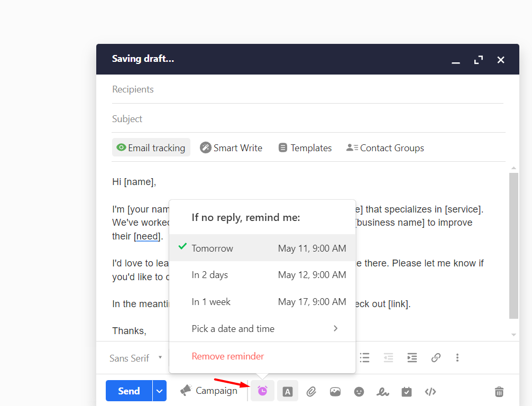Image resolution: width=532 pixels, height=406 pixels.
Task: Insert photo using image icon
Action: click(335, 391)
